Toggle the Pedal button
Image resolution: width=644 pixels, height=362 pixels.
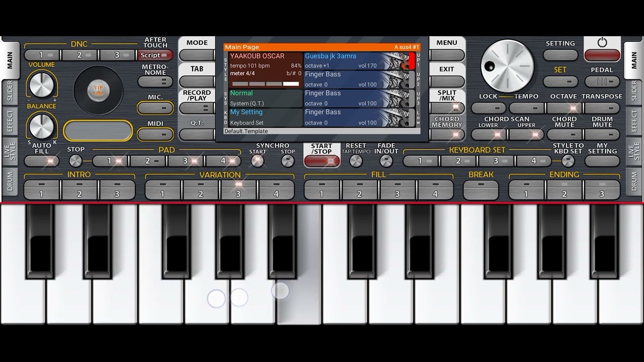click(x=602, y=81)
